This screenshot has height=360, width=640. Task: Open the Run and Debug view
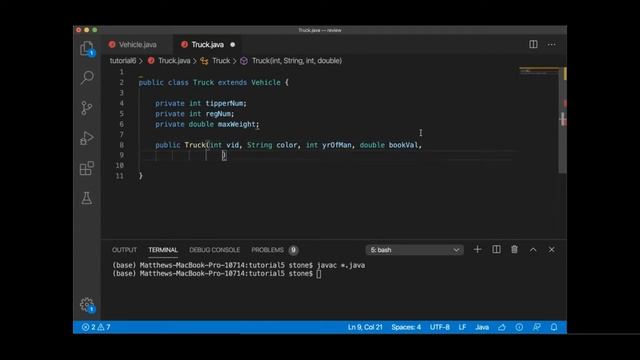[87, 138]
